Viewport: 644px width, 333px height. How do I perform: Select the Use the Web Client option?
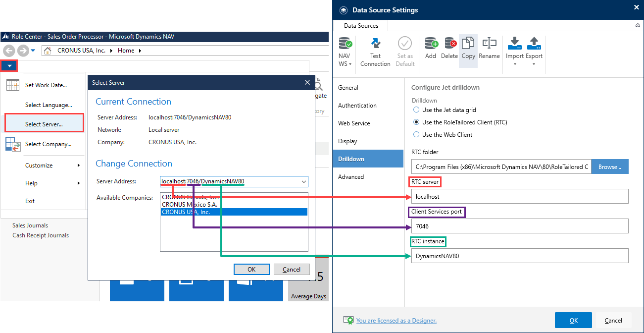pos(416,134)
